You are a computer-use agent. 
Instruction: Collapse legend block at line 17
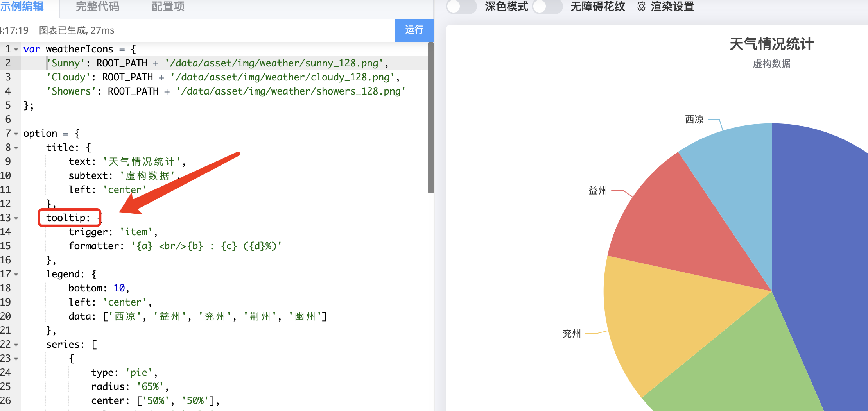(x=16, y=275)
